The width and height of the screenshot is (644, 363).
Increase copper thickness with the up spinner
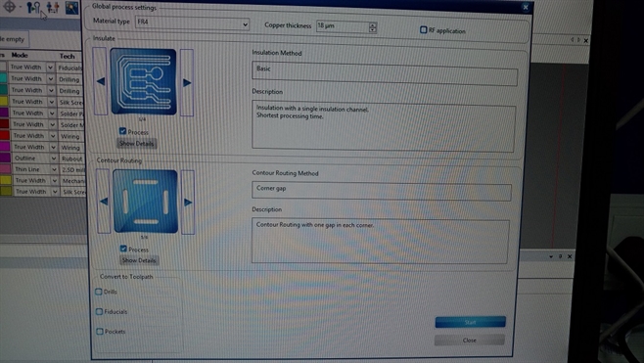pos(373,24)
